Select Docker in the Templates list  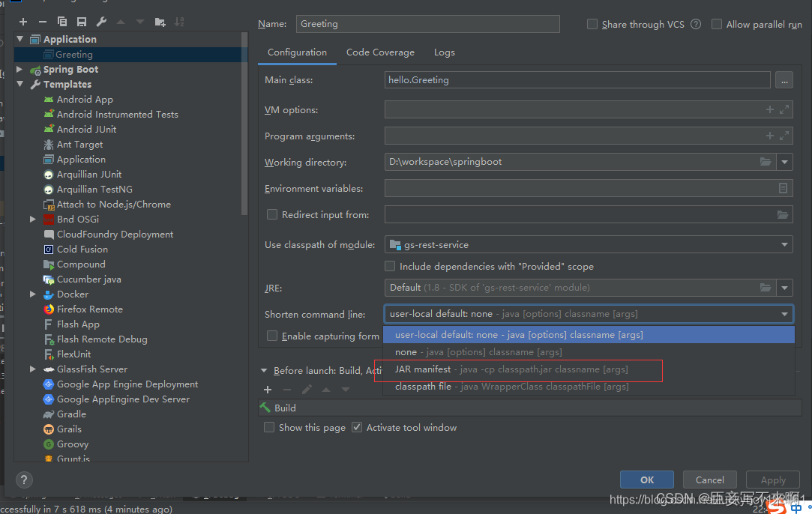71,294
